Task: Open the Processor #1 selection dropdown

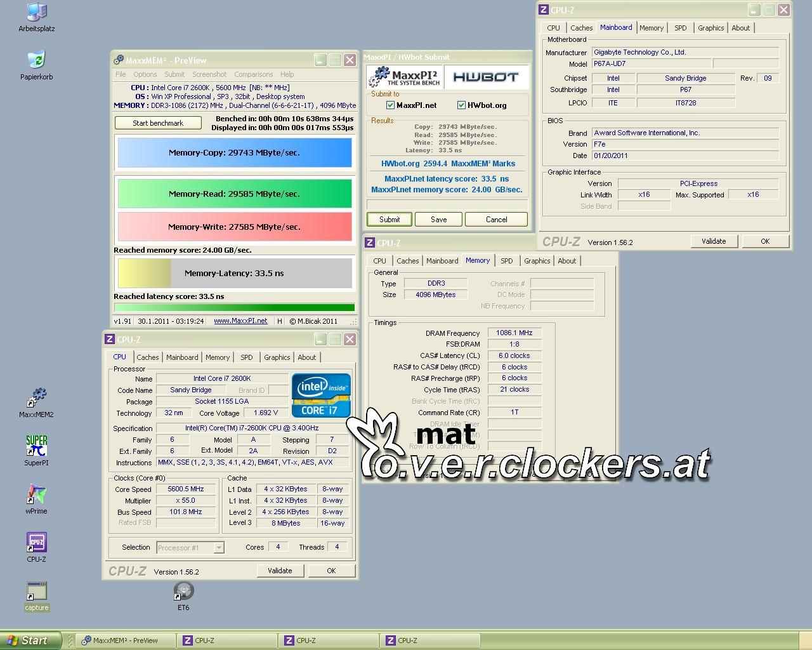Action: (190, 547)
